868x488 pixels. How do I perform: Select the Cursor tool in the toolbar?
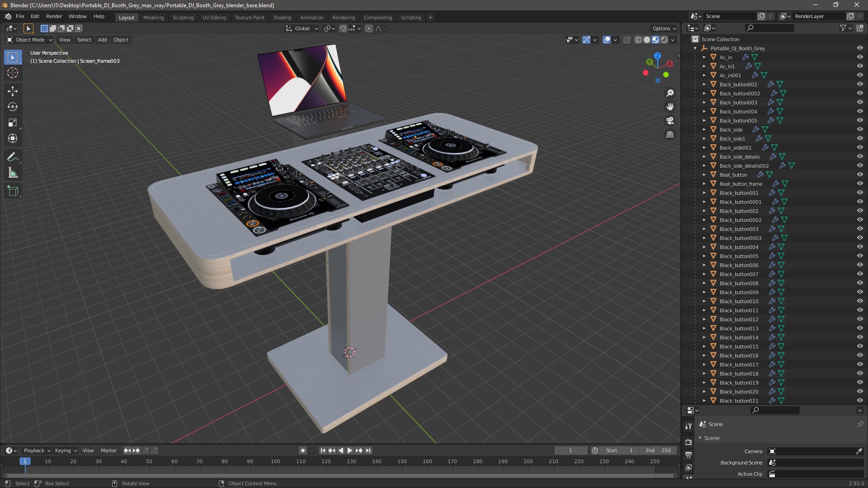click(x=13, y=73)
